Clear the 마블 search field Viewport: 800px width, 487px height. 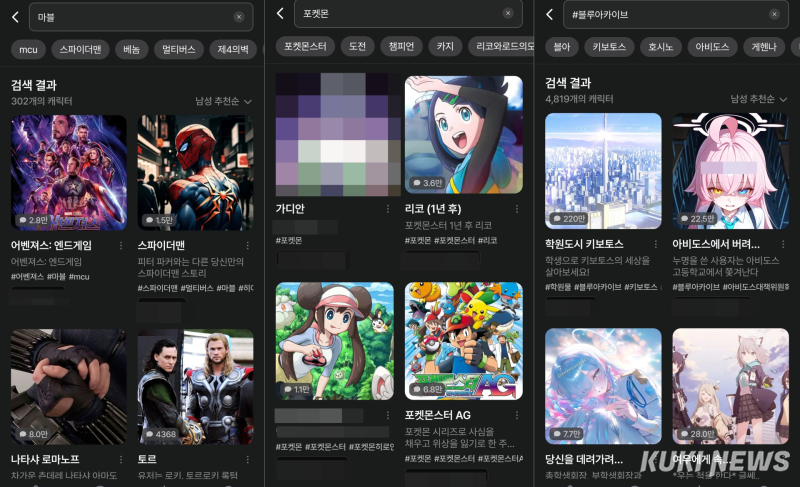(239, 17)
